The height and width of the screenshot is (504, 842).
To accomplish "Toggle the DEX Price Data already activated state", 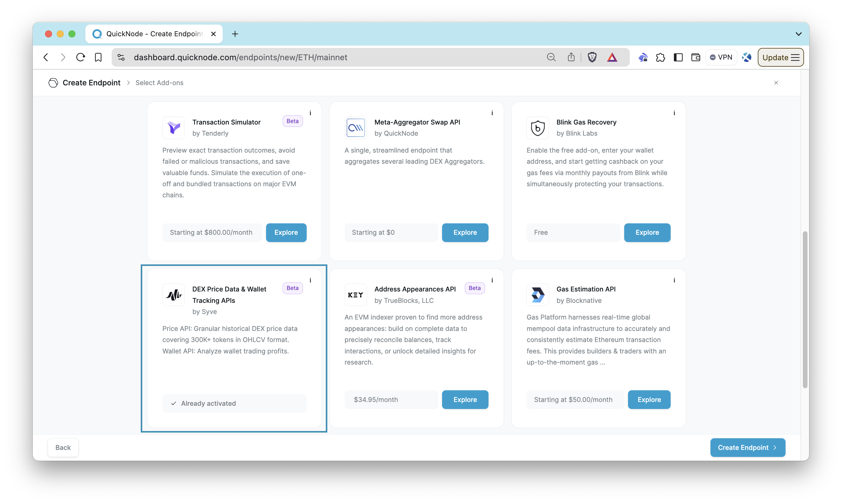I will coord(234,403).
